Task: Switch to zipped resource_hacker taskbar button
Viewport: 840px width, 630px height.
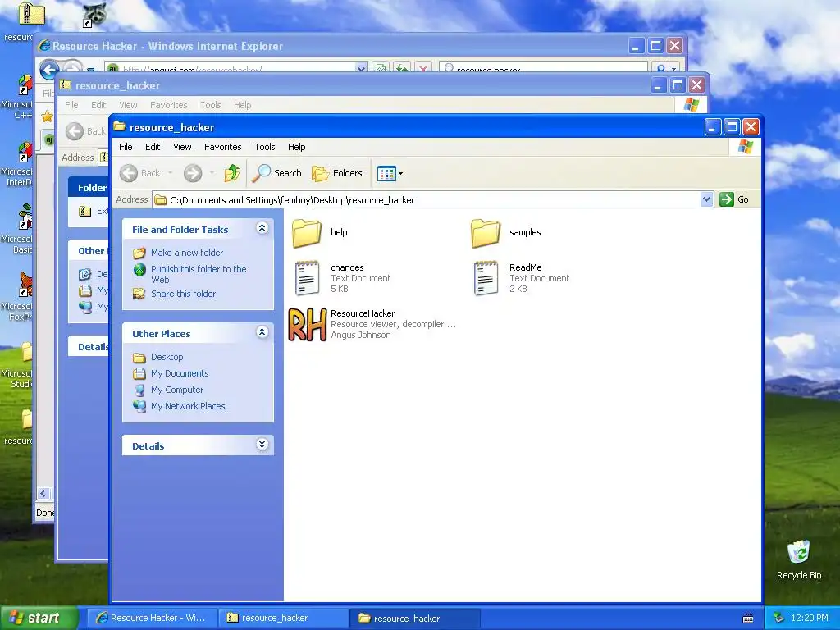Action: 283,618
